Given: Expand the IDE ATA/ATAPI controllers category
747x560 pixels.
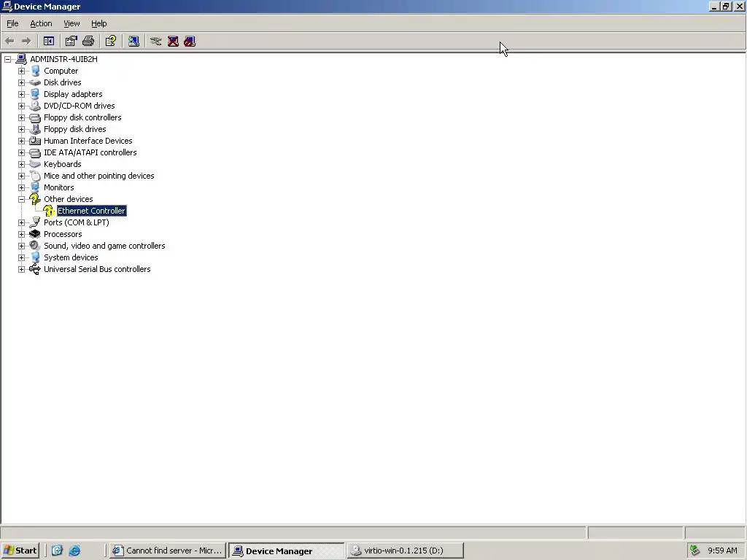Looking at the screenshot, I should click(x=21, y=152).
